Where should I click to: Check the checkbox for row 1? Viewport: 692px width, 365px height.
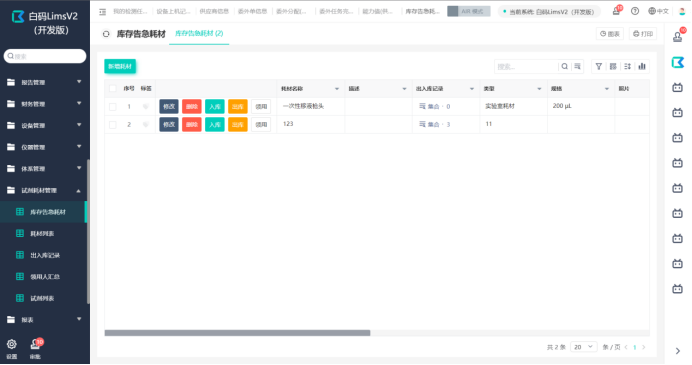pyautogui.click(x=113, y=106)
